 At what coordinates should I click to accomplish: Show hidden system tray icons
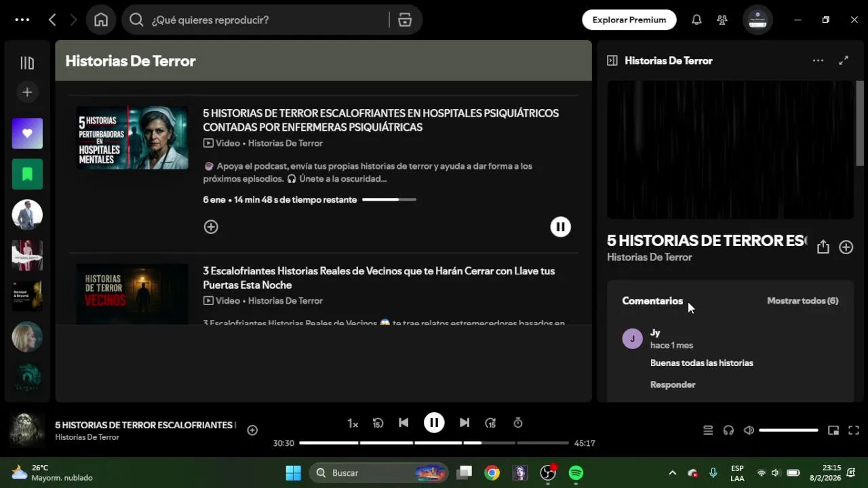[x=672, y=472]
